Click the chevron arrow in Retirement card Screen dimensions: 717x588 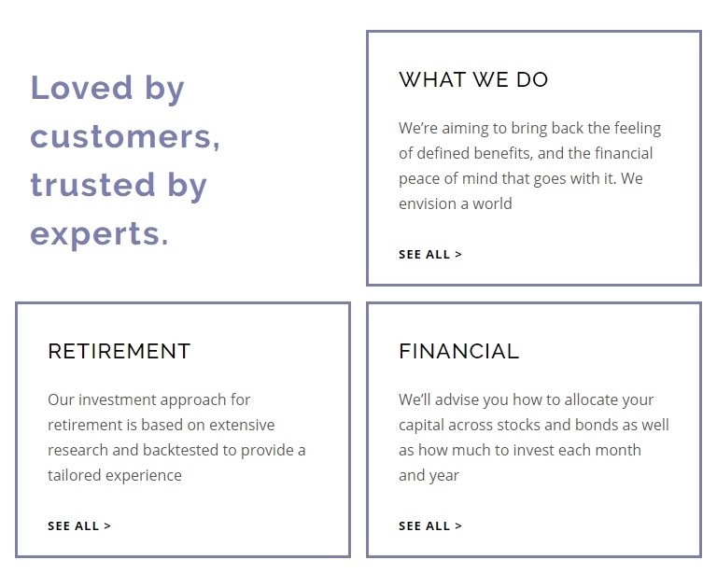point(107,526)
